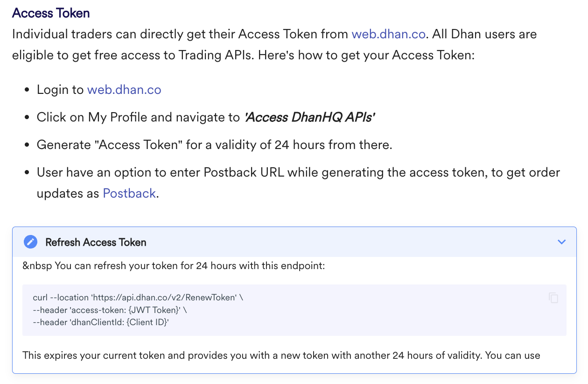This screenshot has height=384, width=588.
Task: Copy the curl command using the copy icon
Action: (x=553, y=298)
